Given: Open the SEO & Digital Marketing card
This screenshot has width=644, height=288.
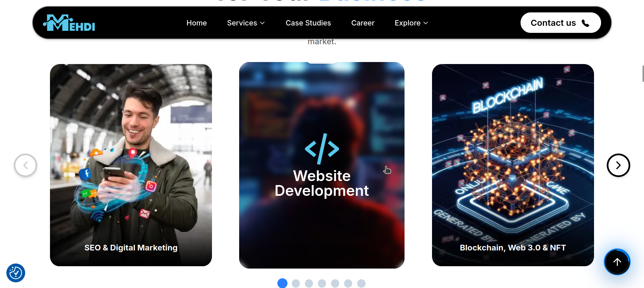Looking at the screenshot, I should tap(131, 165).
